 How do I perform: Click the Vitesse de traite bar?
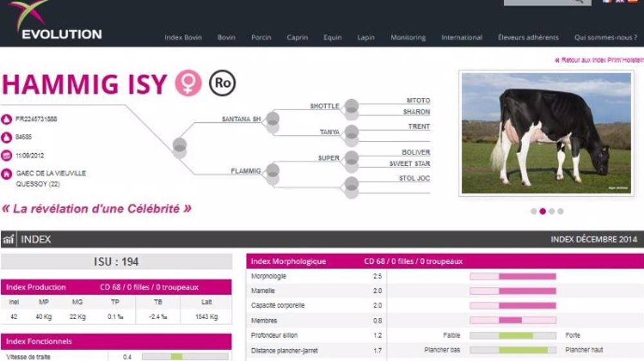(185, 357)
